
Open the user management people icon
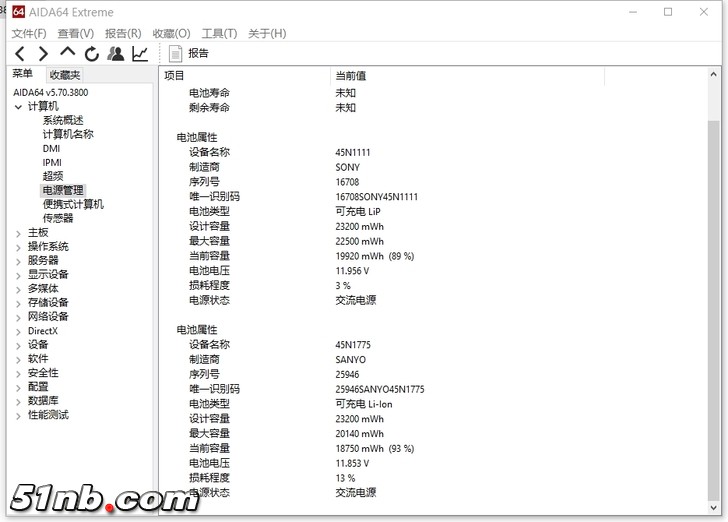[x=116, y=54]
